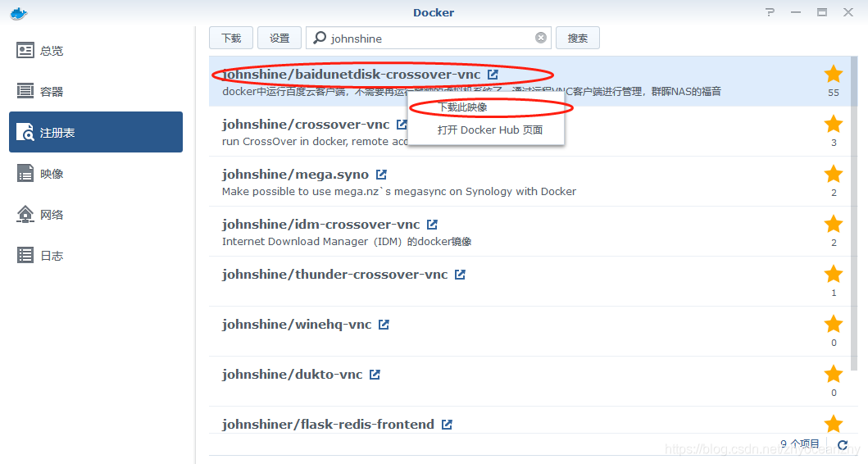Click the results list vertical scrollbar
Viewport: 868px width, 464px height.
click(854, 213)
